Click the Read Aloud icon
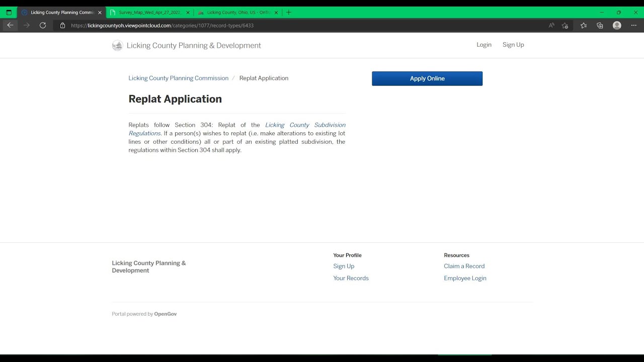The image size is (644, 362). [x=551, y=25]
